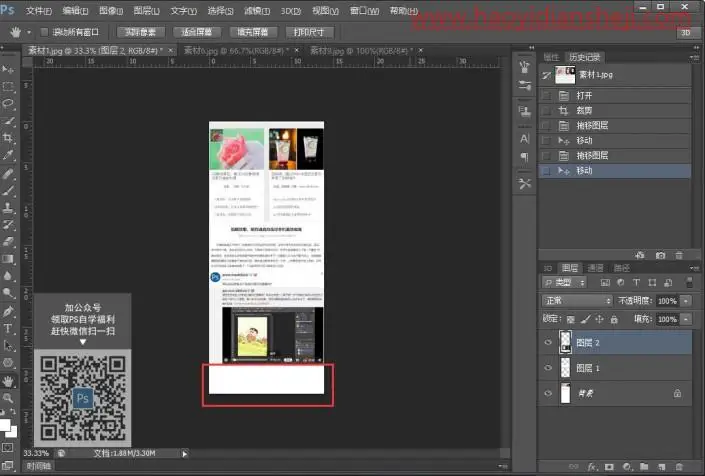Image resolution: width=705 pixels, height=476 pixels.
Task: Click the 适合屏幕 button
Action: (x=196, y=32)
